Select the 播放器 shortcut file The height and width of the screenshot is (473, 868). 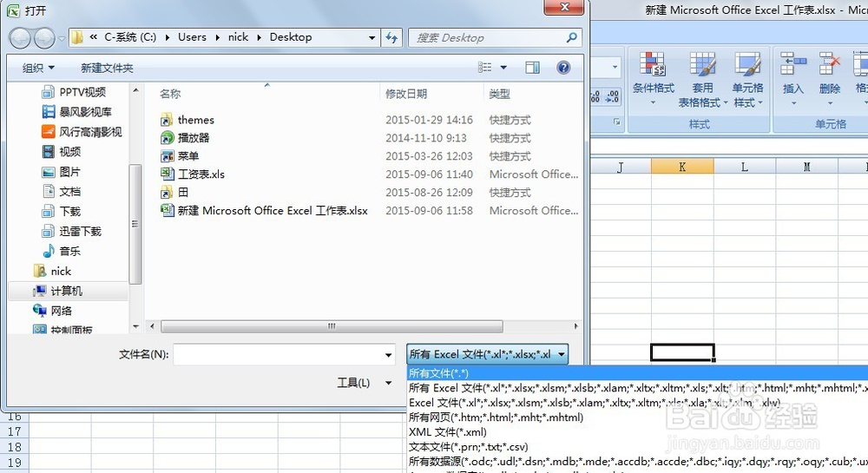tap(185, 138)
